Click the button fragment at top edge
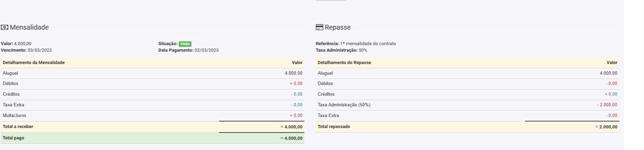644x150 pixels. (331, 0)
